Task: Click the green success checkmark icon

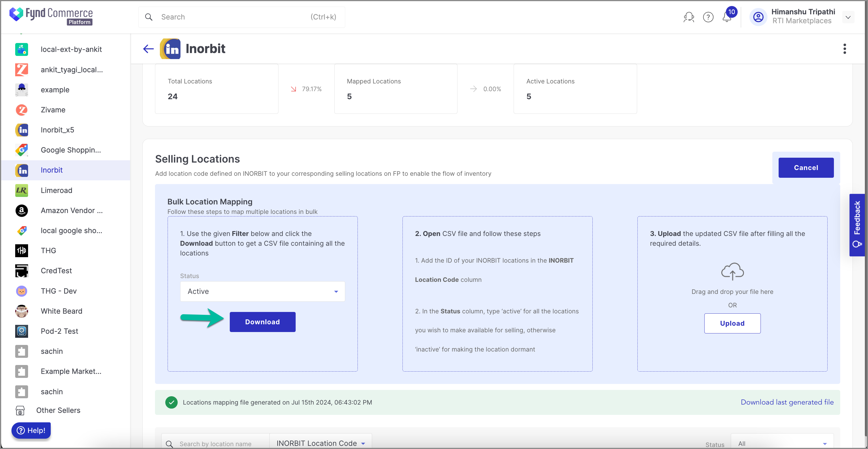Action: point(171,403)
